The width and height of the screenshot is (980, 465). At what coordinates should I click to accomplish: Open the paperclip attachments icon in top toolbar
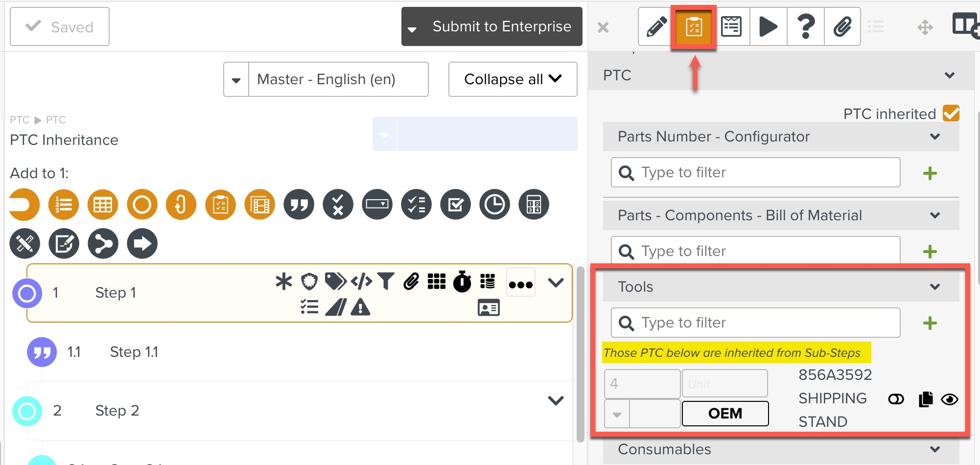coord(842,26)
